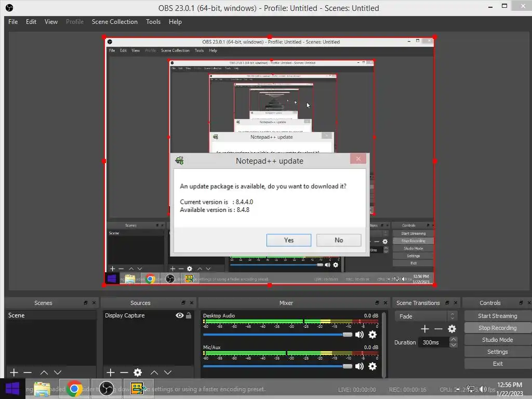This screenshot has height=399, width=532.
Task: Remove selected scene with minus icon
Action: point(28,373)
